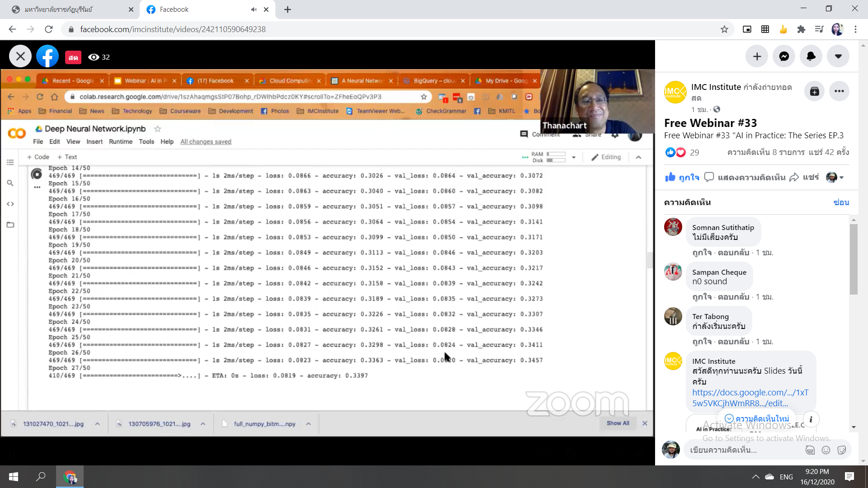Open Messenger chats

click(784, 56)
